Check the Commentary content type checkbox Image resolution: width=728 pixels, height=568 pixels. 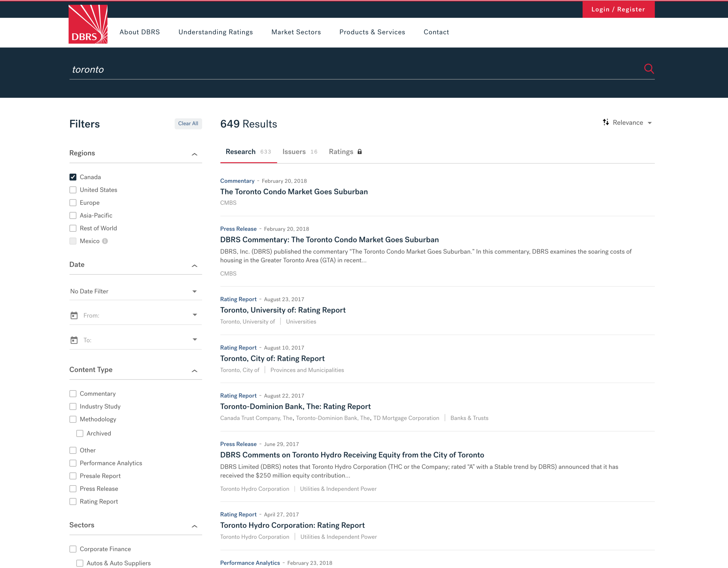pyautogui.click(x=73, y=393)
